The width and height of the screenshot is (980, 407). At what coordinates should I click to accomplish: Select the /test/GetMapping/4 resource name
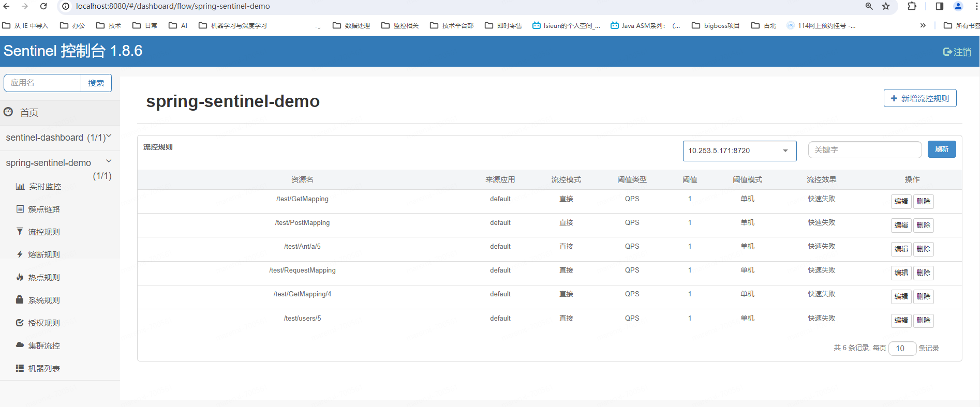[302, 294]
